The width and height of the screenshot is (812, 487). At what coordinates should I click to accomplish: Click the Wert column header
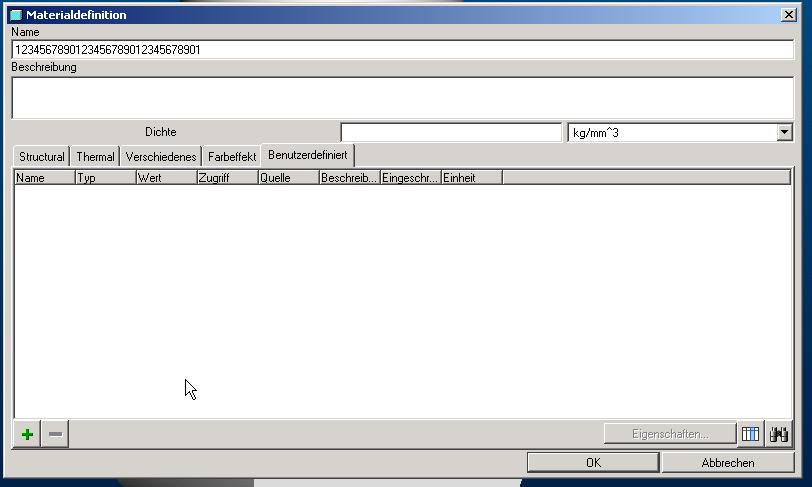coord(167,178)
